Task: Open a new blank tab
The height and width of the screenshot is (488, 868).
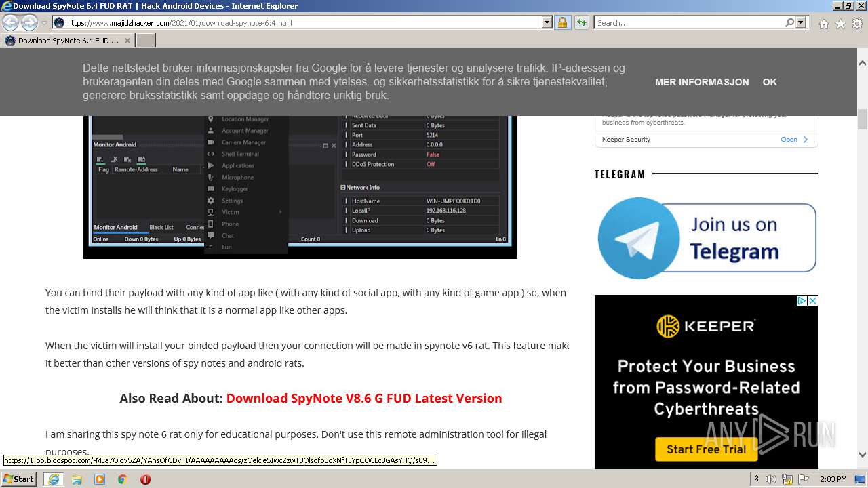Action: 146,41
